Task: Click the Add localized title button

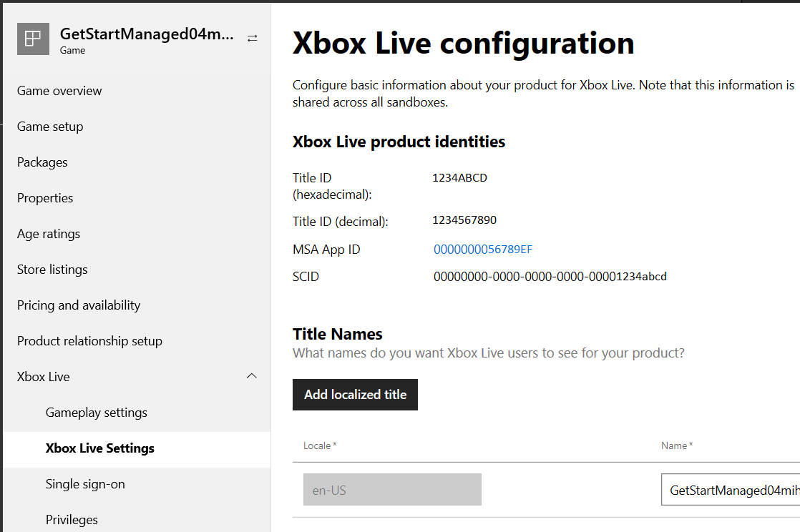Action: (x=355, y=394)
